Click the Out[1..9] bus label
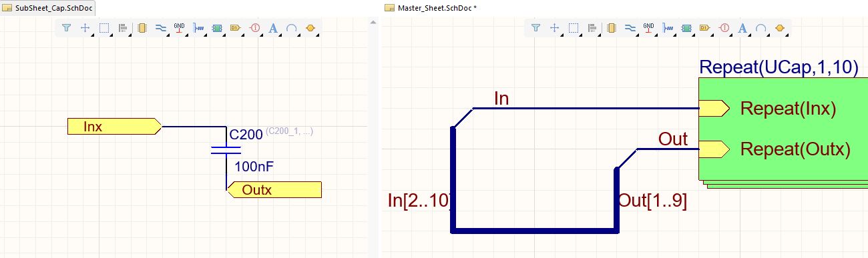 [x=652, y=200]
